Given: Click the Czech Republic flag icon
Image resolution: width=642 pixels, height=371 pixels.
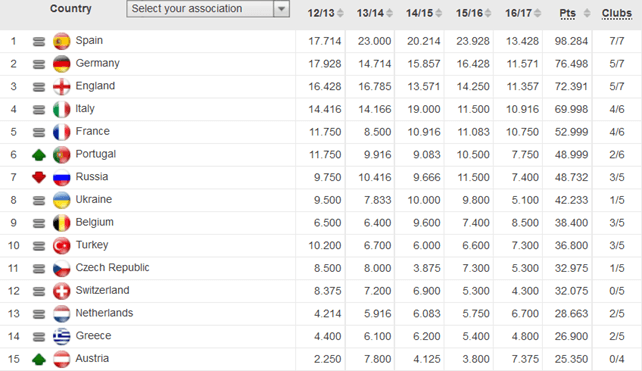Looking at the screenshot, I should click(61, 268).
